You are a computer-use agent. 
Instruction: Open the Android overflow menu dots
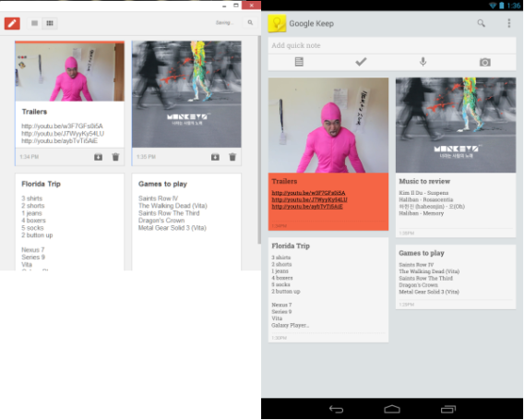tap(509, 23)
